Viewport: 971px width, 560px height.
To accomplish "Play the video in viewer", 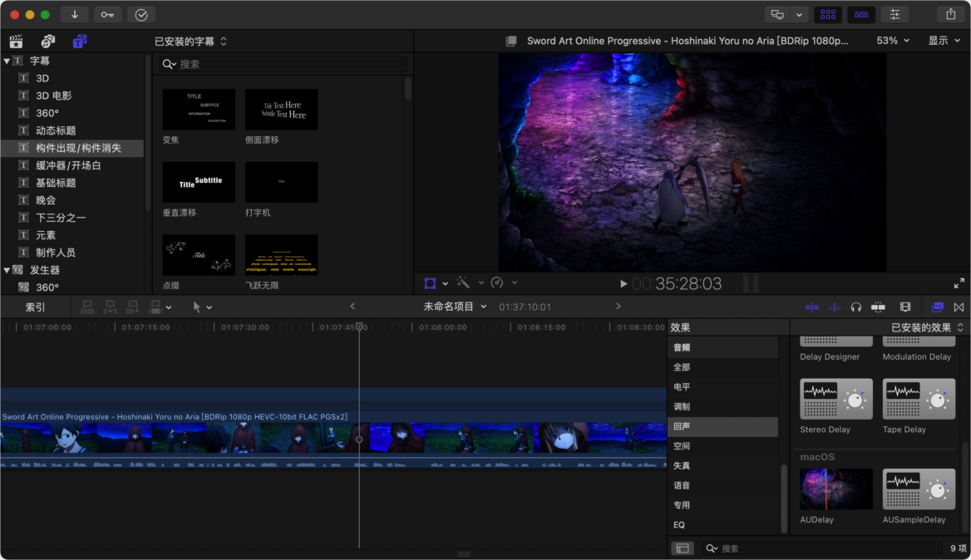I will [x=624, y=284].
